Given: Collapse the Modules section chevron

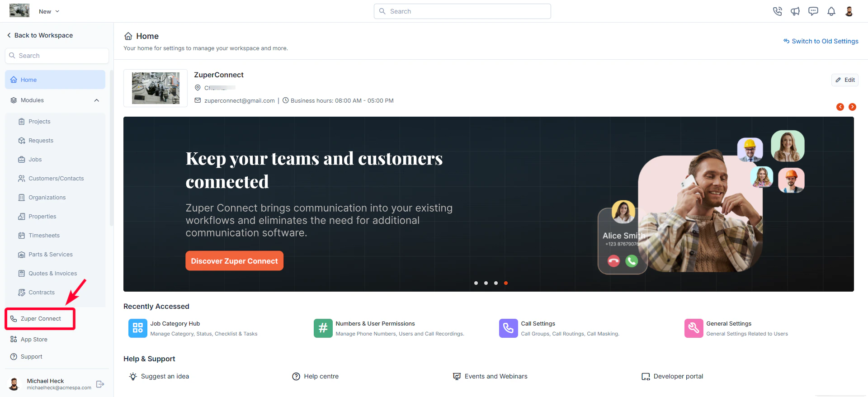Looking at the screenshot, I should point(97,100).
